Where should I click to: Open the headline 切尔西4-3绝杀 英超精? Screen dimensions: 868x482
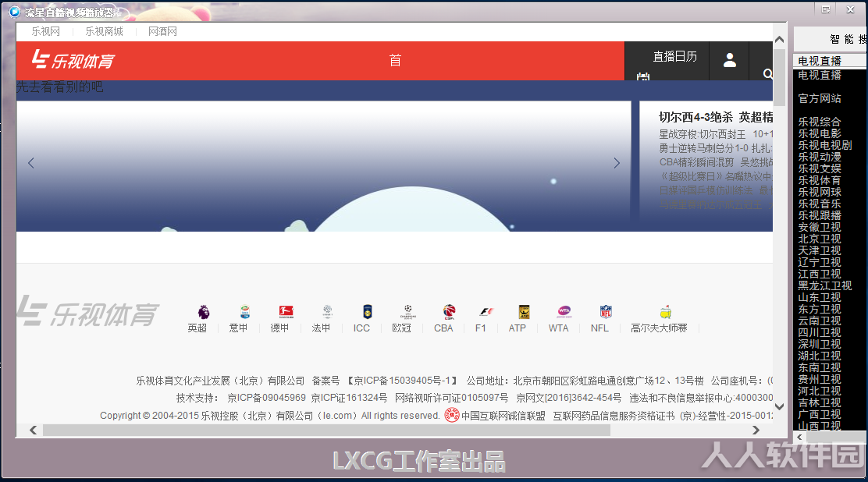(x=716, y=117)
